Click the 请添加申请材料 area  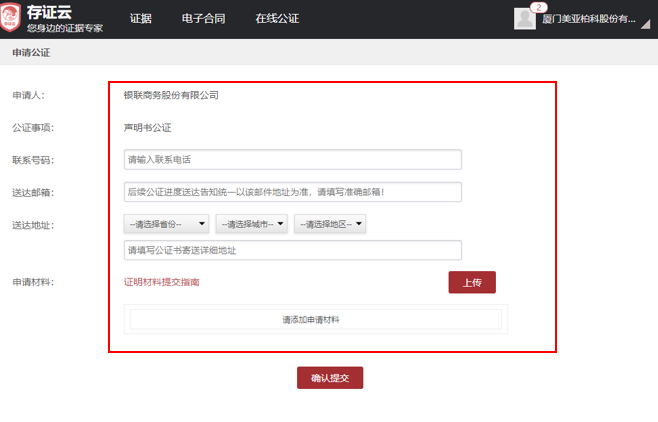coord(316,320)
